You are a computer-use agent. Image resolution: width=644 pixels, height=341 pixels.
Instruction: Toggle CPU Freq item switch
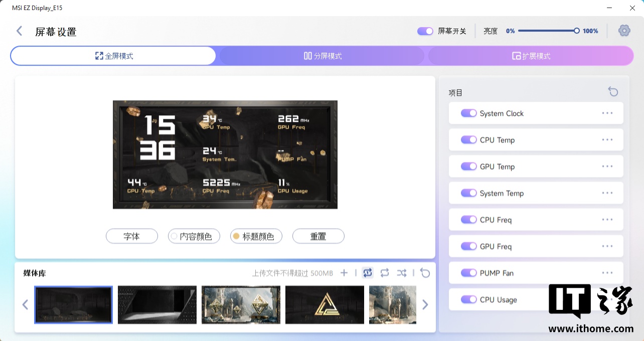[469, 220]
